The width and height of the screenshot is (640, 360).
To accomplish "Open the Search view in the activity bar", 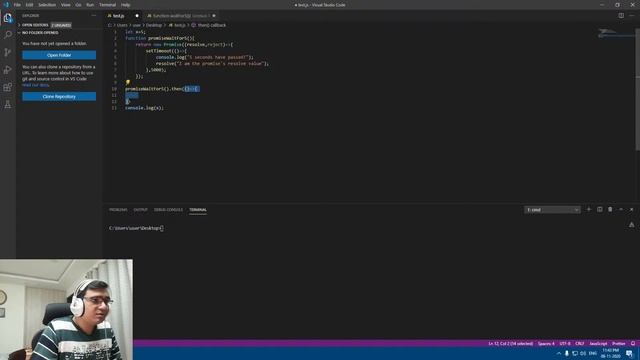I will [x=8, y=35].
